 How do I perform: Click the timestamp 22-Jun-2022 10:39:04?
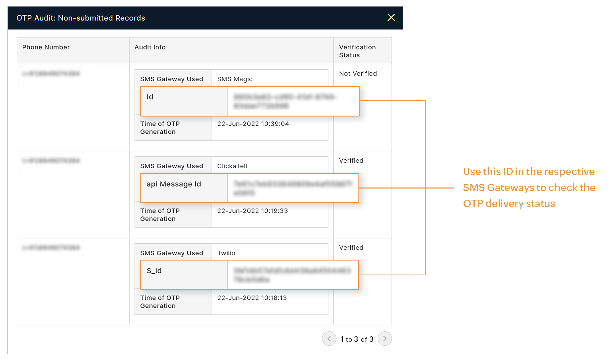tap(253, 124)
